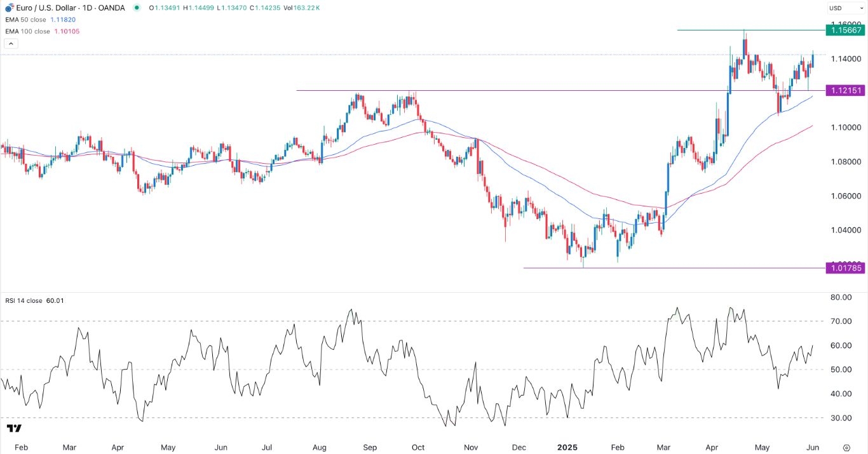Collapse the indicator legend with the caret button
This screenshot has width=868, height=454.
point(10,43)
